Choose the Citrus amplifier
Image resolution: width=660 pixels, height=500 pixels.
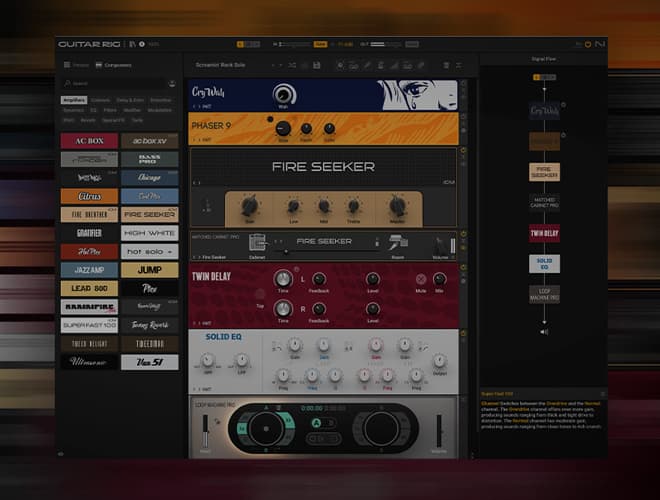click(x=89, y=197)
